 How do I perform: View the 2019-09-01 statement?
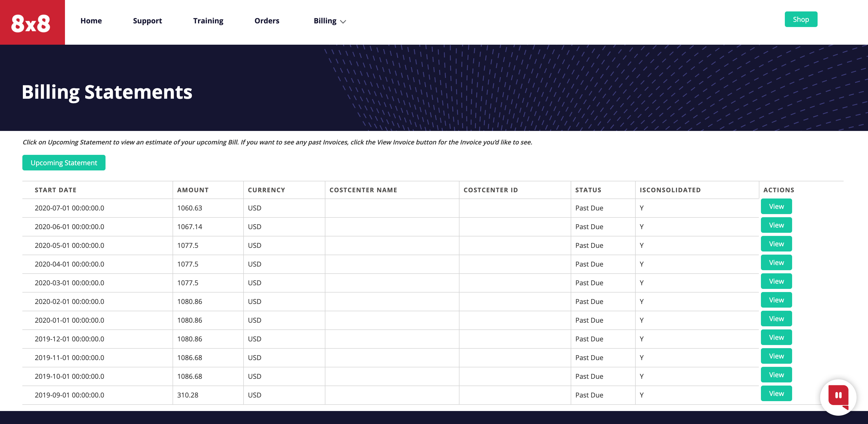(x=776, y=393)
